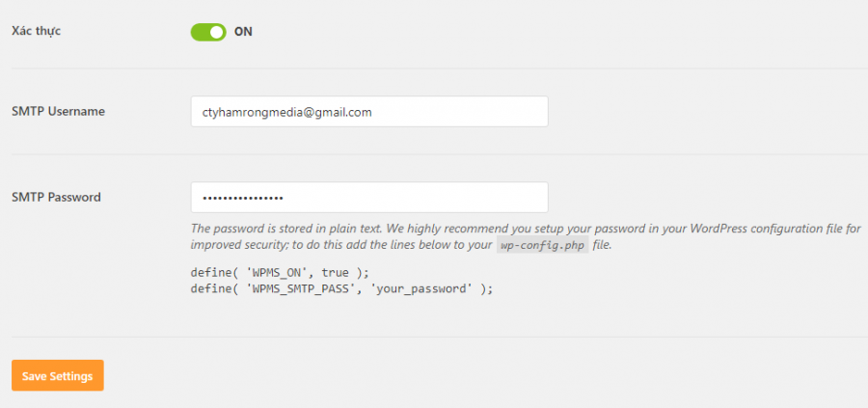Click the wp-config.php code tag
The height and width of the screenshot is (408, 868).
[x=542, y=246]
